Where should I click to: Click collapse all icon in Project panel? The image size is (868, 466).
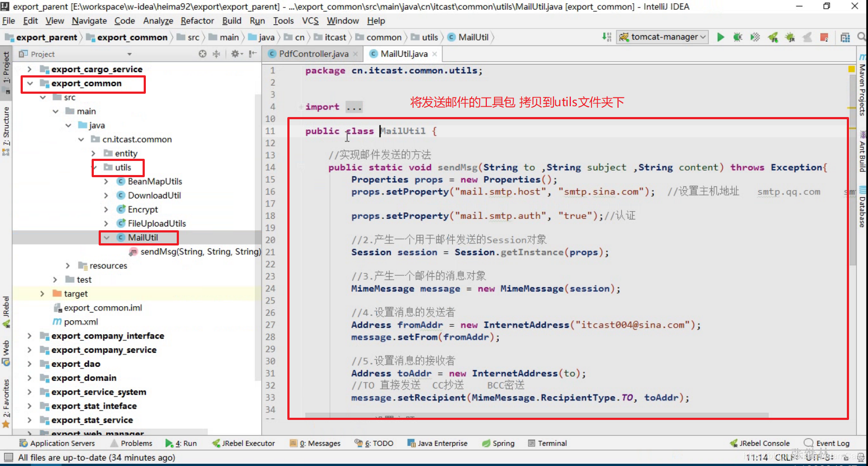pos(216,54)
